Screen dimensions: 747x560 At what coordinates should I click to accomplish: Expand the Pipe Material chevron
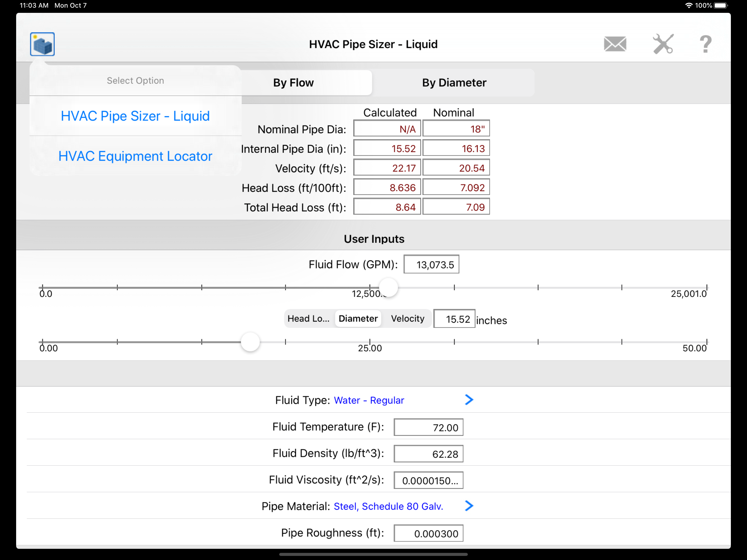tap(469, 506)
